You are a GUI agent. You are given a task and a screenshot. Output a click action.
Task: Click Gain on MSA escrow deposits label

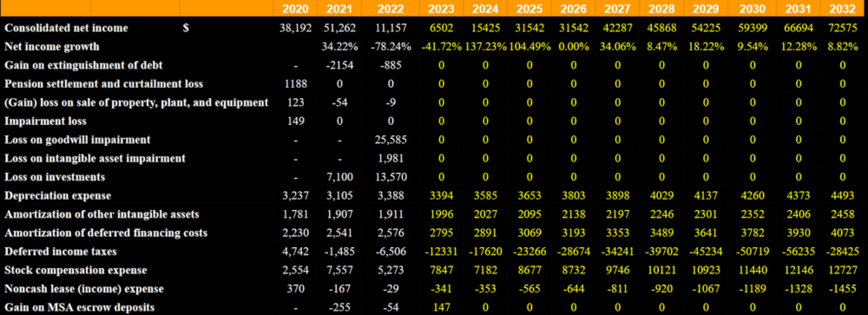(x=79, y=307)
